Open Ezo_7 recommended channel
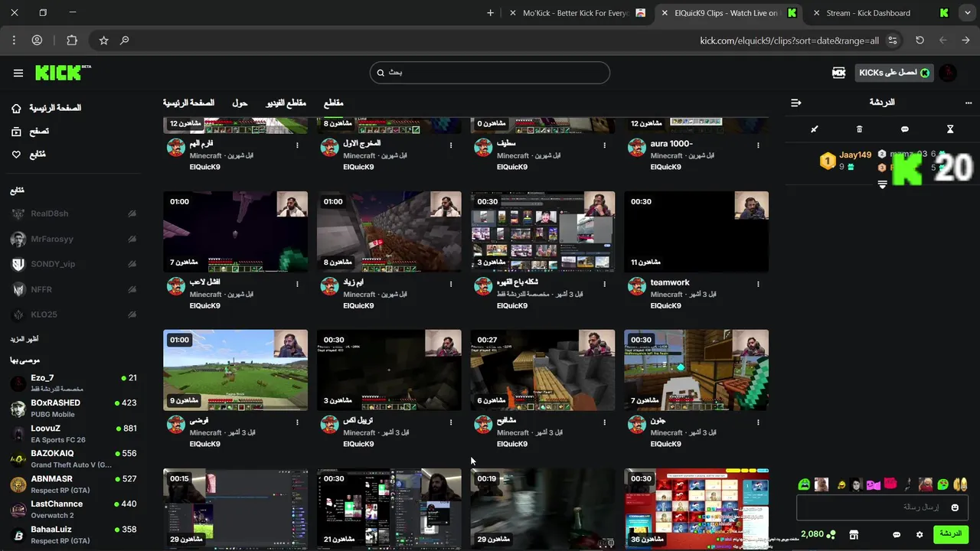Image resolution: width=980 pixels, height=551 pixels. (73, 383)
